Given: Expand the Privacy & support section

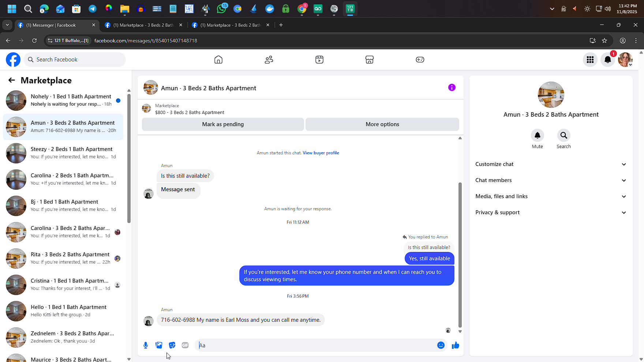Looking at the screenshot, I should 551,212.
